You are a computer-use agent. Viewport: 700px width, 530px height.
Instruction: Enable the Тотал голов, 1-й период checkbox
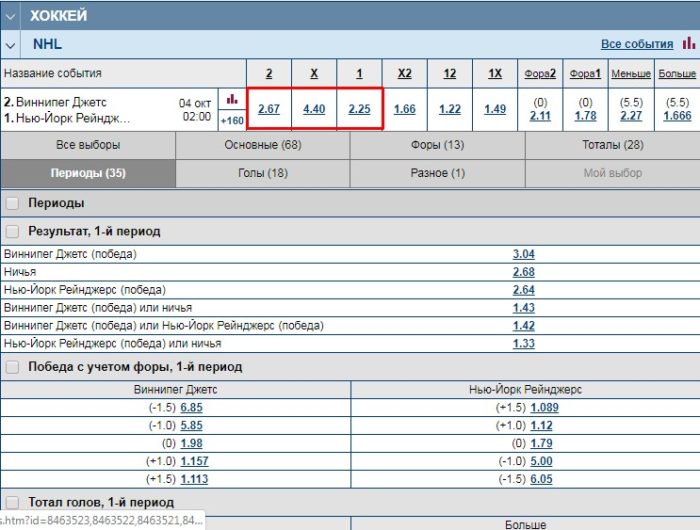(12, 502)
